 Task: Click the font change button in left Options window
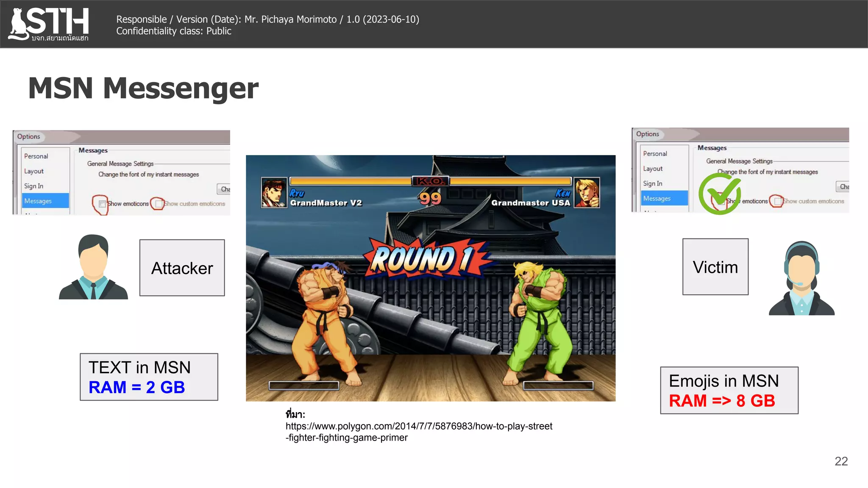click(x=224, y=189)
